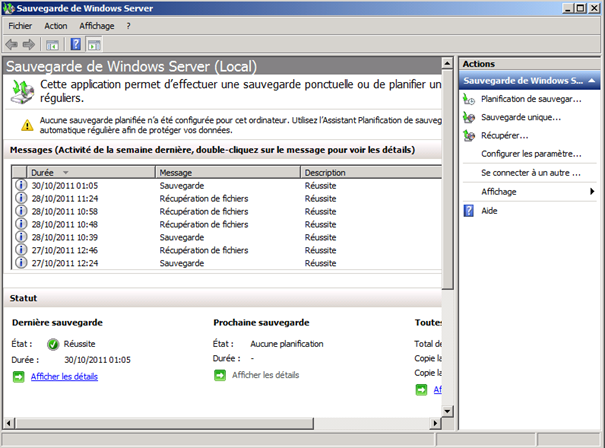Image resolution: width=605 pixels, height=448 pixels.
Task: Click the Prochaine sauvegarde heading
Action: (x=261, y=323)
